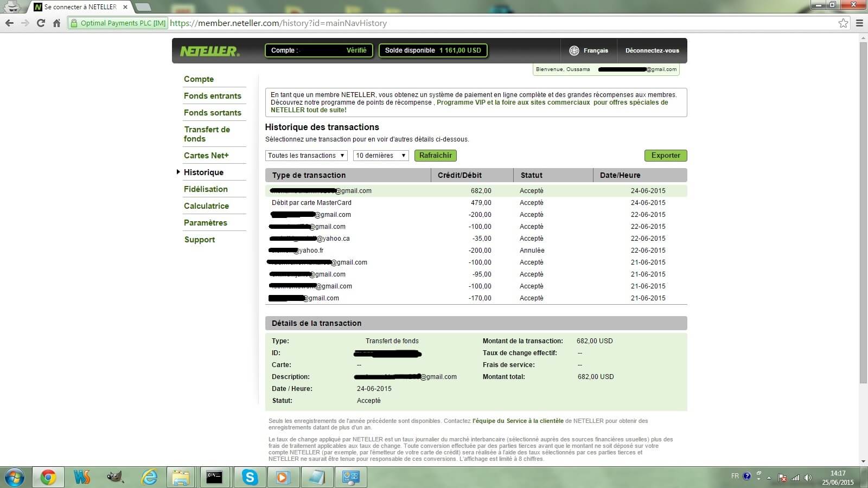This screenshot has height=488, width=868.
Task: Click the globe language icon
Action: (574, 50)
